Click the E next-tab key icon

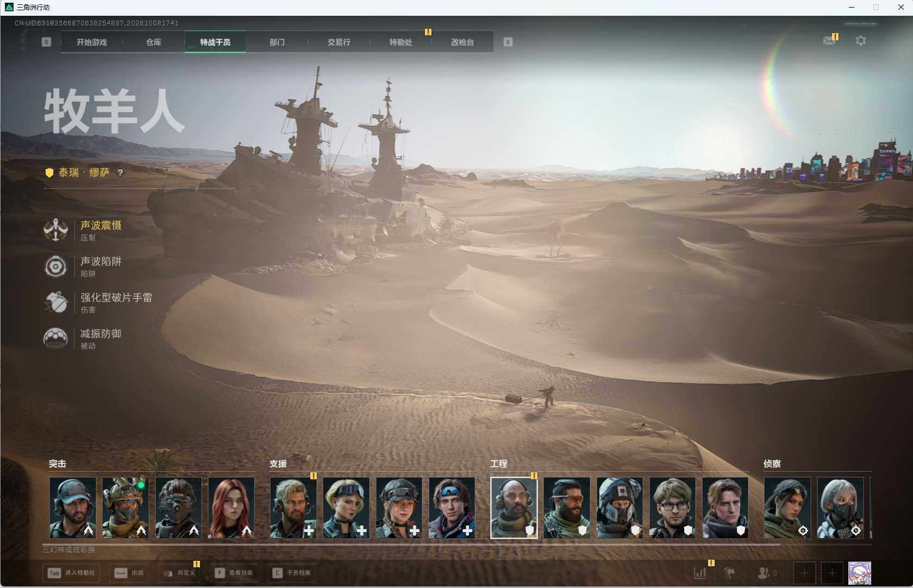pos(508,42)
